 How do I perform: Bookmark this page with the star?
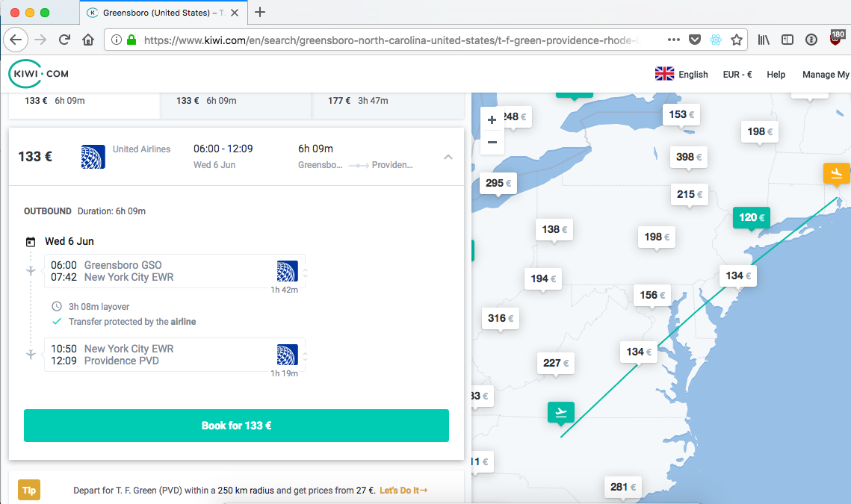coord(737,40)
